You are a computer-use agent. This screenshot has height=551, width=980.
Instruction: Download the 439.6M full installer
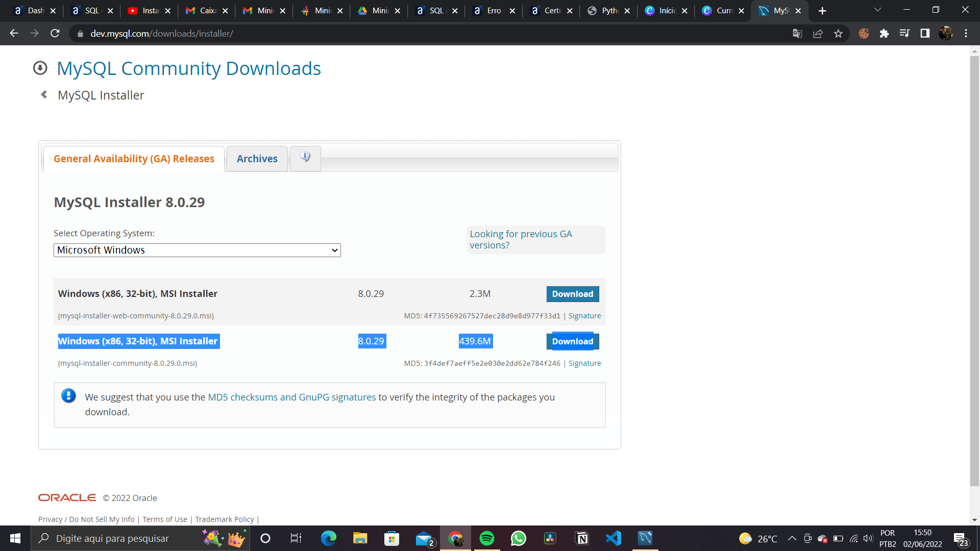click(x=572, y=341)
